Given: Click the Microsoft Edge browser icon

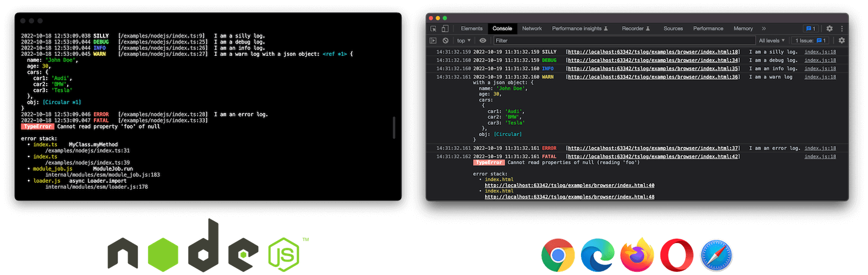Looking at the screenshot, I should tap(597, 255).
